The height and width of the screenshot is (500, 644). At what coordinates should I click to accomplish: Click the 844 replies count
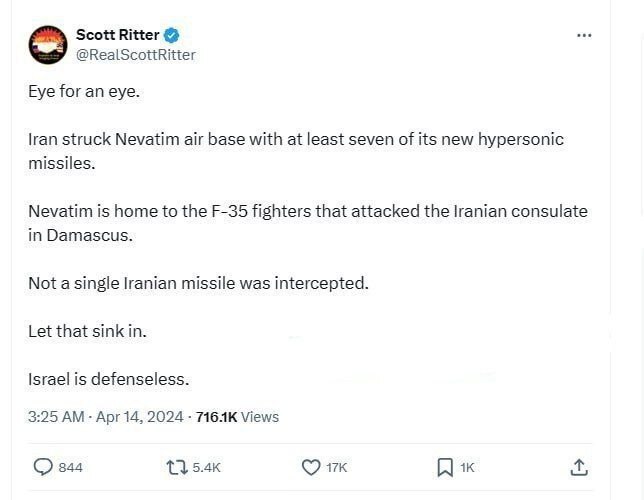pos(71,468)
